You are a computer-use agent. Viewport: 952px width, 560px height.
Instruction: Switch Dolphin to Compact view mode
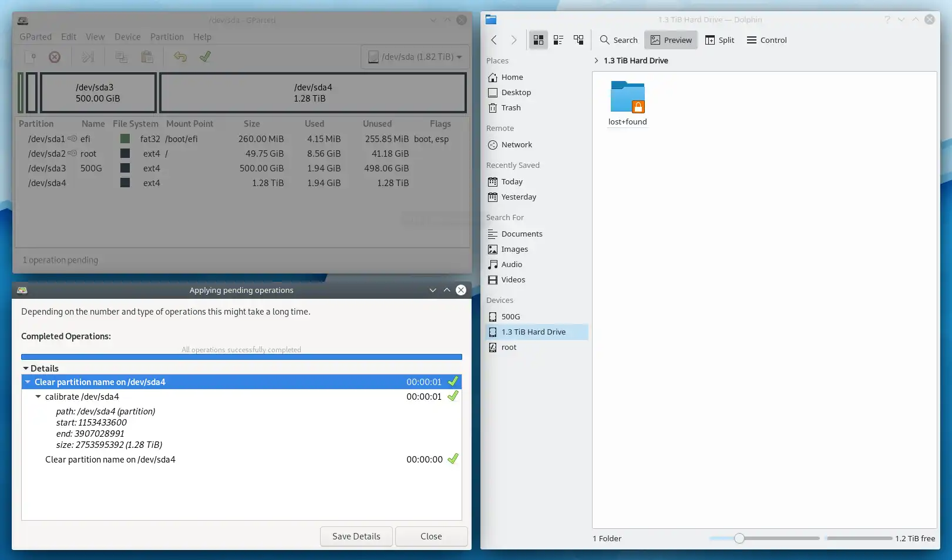[x=558, y=40]
